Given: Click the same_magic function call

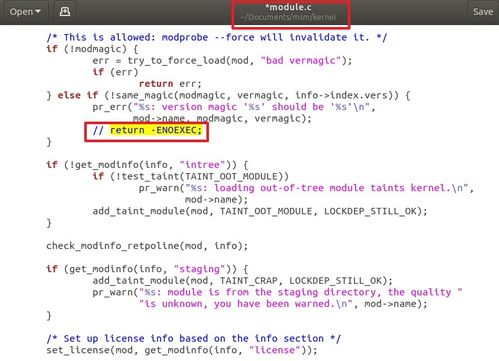Looking at the screenshot, I should 144,95.
